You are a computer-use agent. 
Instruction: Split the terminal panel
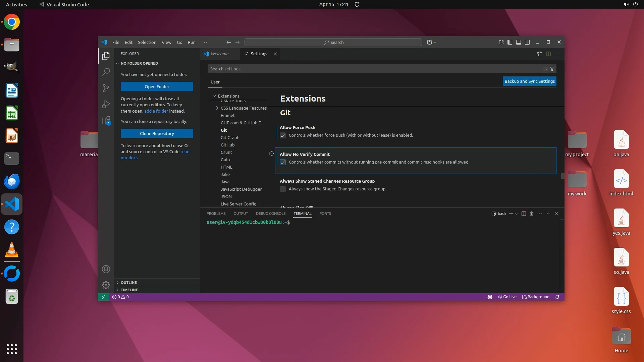click(x=524, y=214)
